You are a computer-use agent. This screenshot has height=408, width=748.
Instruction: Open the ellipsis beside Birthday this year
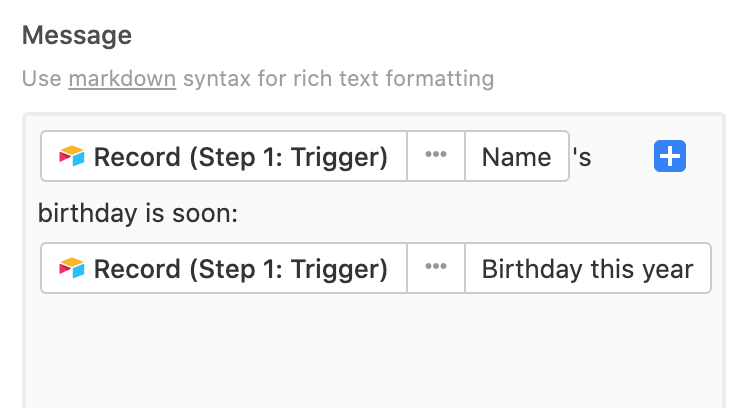(x=436, y=268)
